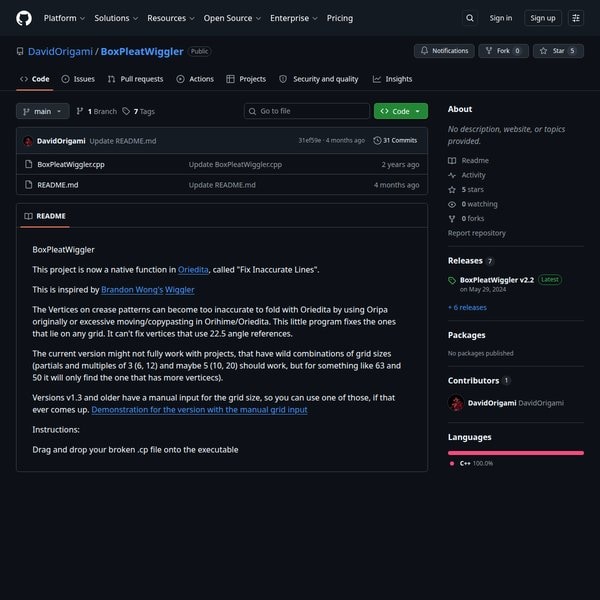Open commit hash 31ef59e
Viewport: 600px width, 600px height.
(310, 140)
